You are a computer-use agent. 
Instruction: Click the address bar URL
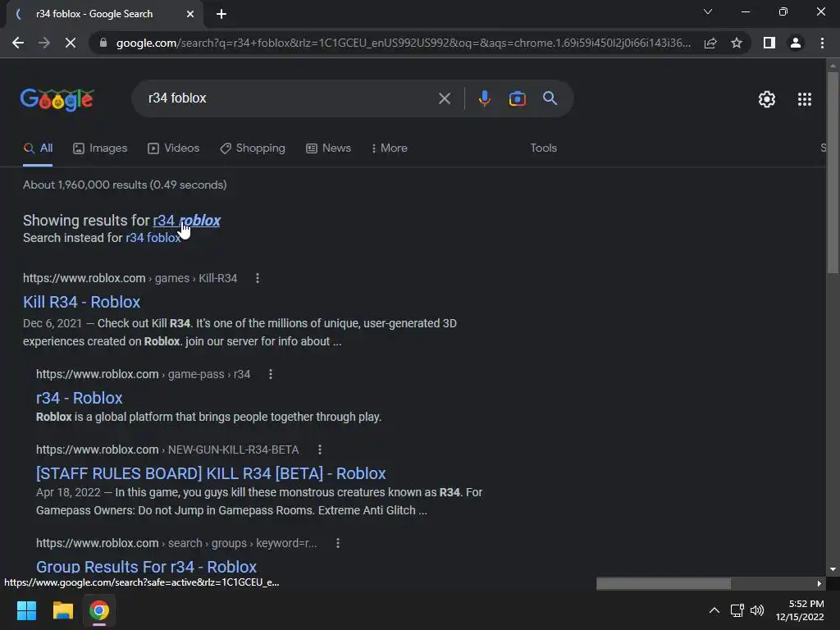[x=403, y=43]
